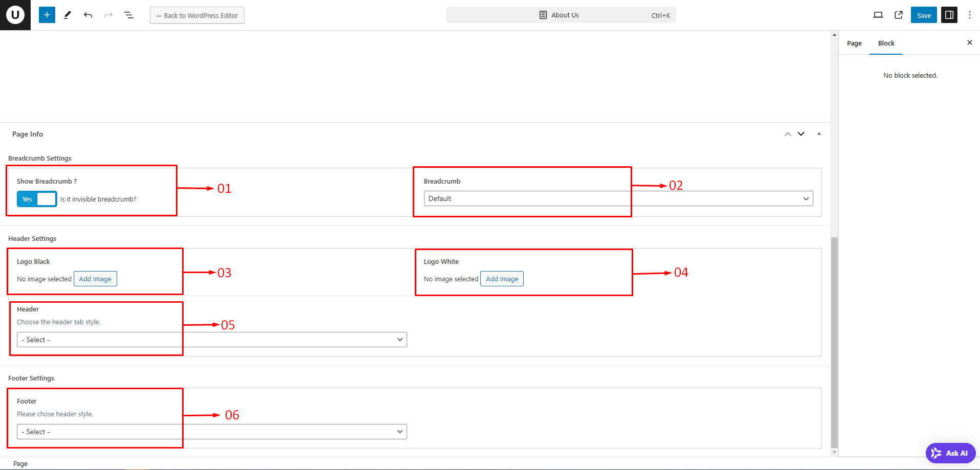Image resolution: width=980 pixels, height=470 pixels.
Task: Toggle the Show Breadcrumb switch
Action: [37, 199]
